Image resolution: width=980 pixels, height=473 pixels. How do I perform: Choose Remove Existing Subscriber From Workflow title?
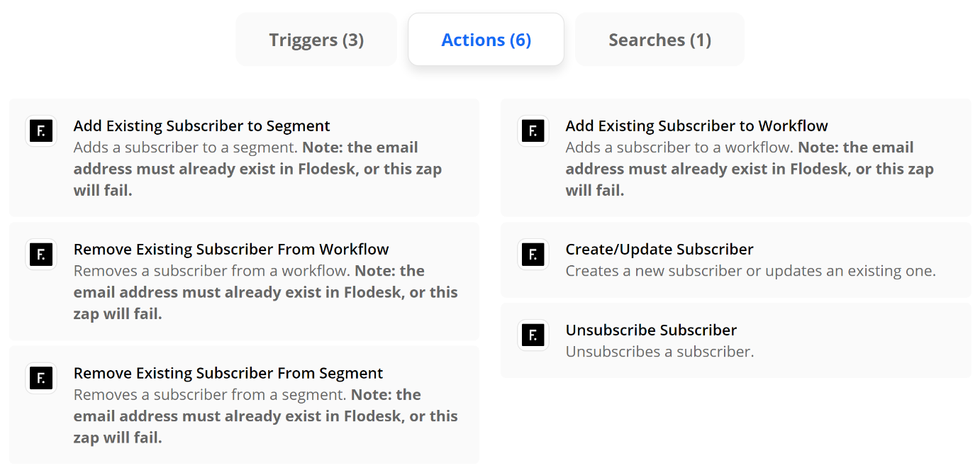point(231,250)
